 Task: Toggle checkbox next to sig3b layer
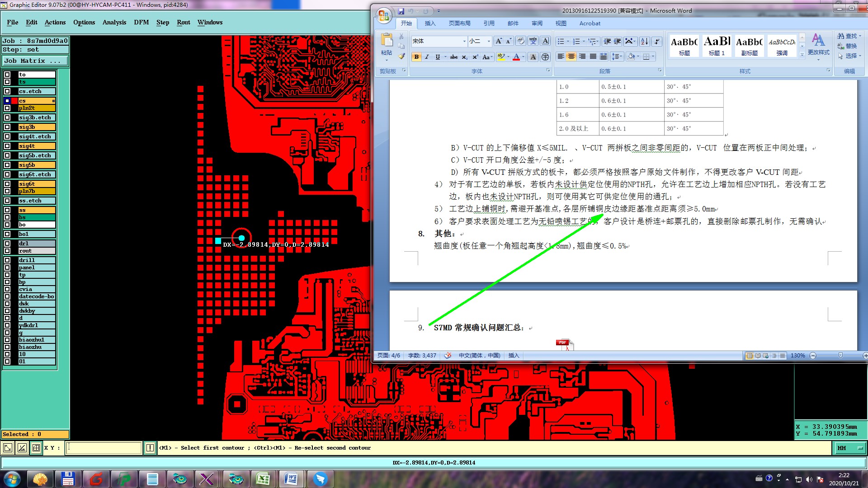tap(7, 127)
